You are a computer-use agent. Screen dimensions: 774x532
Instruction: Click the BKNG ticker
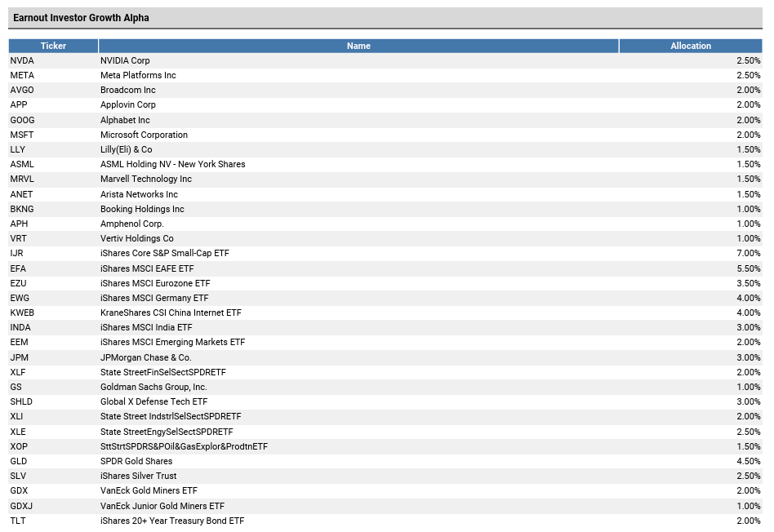22,209
